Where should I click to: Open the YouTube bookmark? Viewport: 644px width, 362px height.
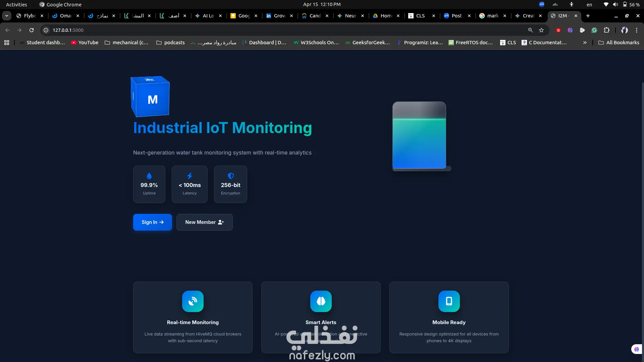tap(85, 43)
